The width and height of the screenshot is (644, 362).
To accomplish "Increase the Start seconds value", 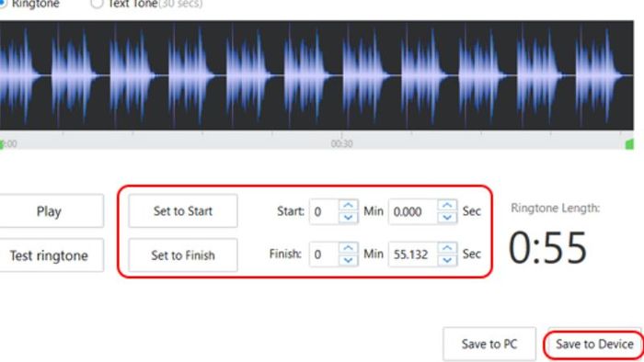I will pyautogui.click(x=447, y=206).
